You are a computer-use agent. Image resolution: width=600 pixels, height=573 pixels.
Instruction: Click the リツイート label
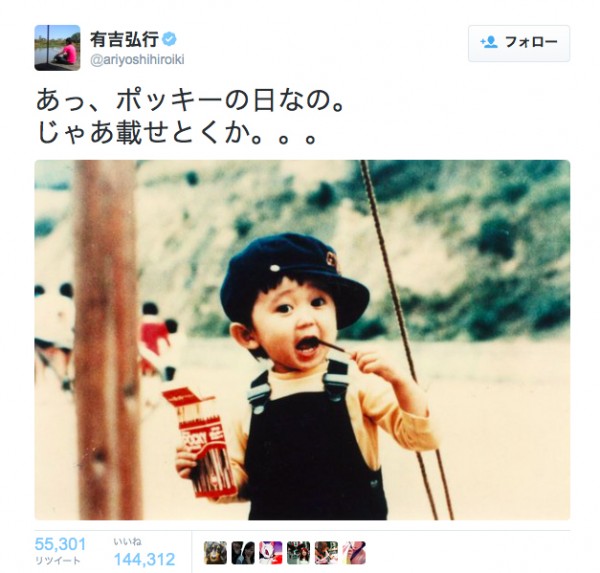coord(58,561)
